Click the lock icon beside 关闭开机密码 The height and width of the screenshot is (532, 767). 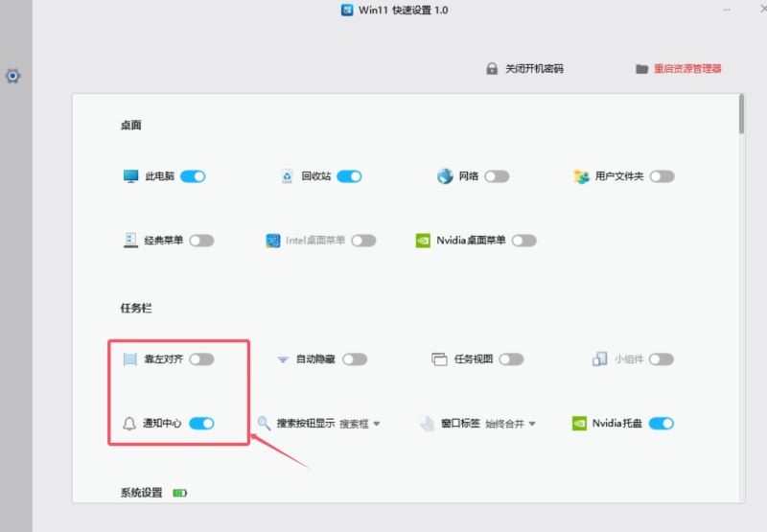492,68
